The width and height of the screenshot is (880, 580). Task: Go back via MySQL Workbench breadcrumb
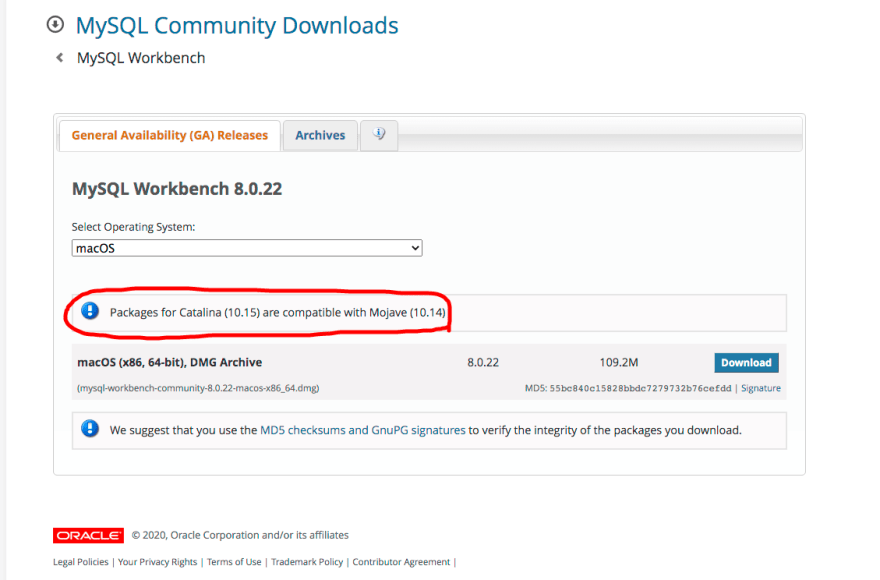pyautogui.click(x=141, y=58)
